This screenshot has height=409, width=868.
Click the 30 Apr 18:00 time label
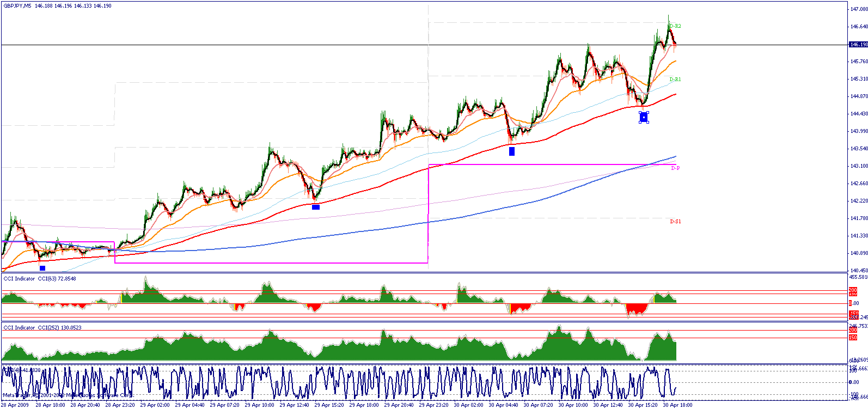(678, 405)
